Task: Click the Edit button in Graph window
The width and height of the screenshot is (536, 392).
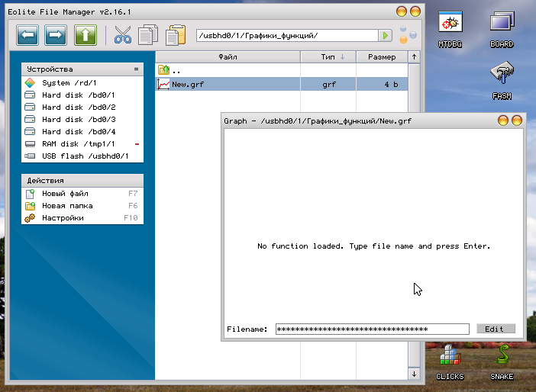Action: click(495, 329)
